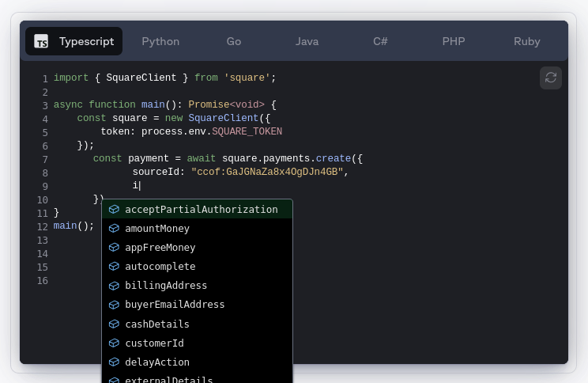Choose amountMoney suggestion
This screenshot has height=383, width=588.
click(x=198, y=229)
